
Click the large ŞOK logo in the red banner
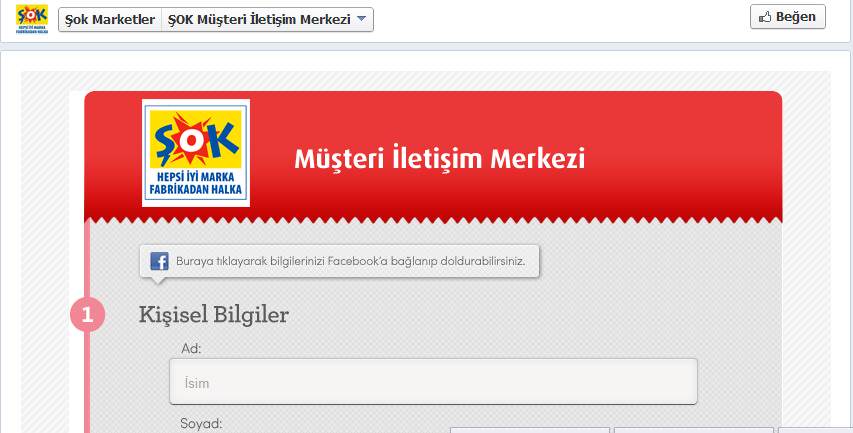point(196,153)
